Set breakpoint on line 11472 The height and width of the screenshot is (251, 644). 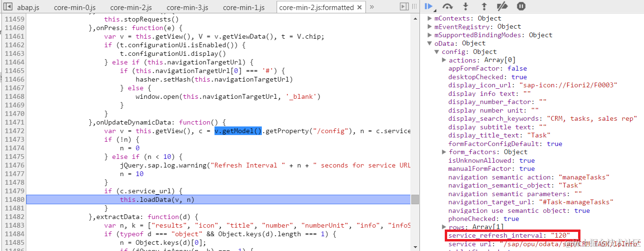14,131
